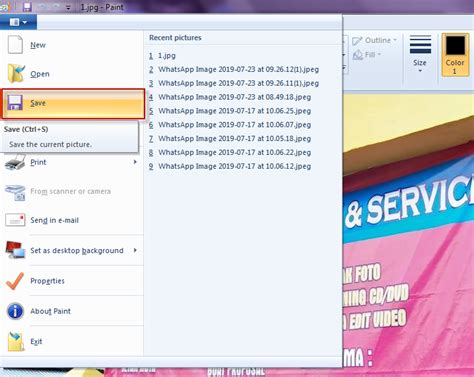Open the Quick Access Toolbar customize arrow
This screenshot has width=474, height=377.
[x=68, y=7]
